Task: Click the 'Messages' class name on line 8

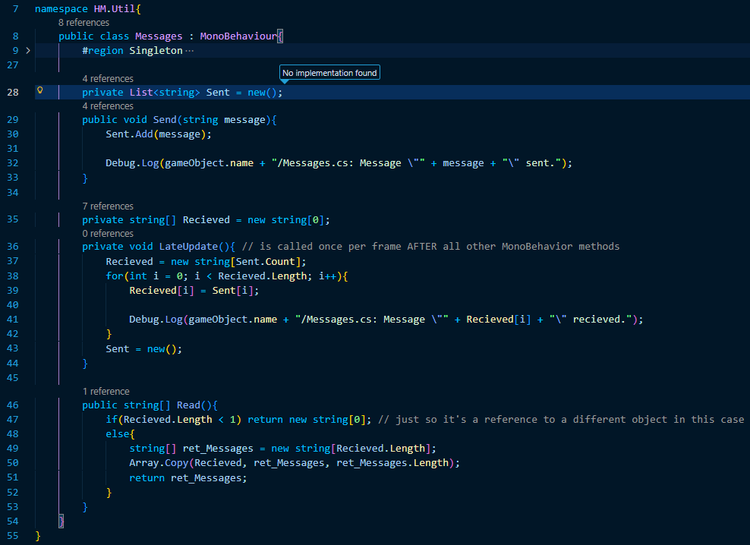Action: pos(158,36)
